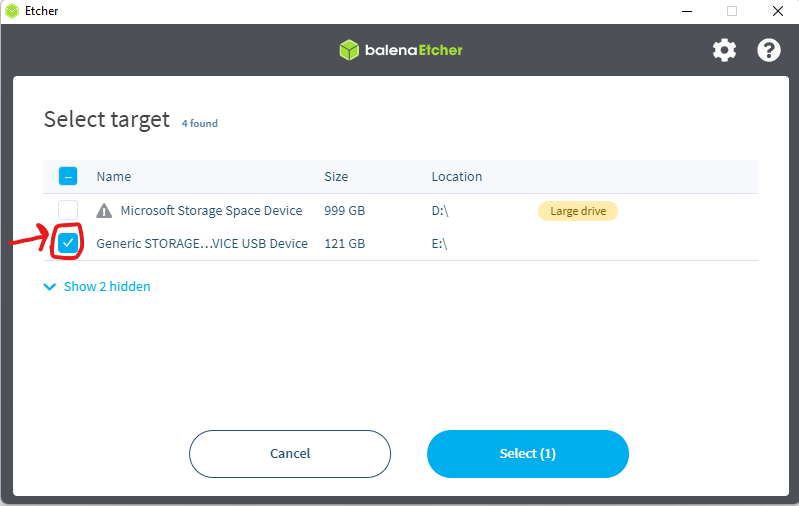Sort by the Size column header
This screenshot has height=506, width=799.
336,176
